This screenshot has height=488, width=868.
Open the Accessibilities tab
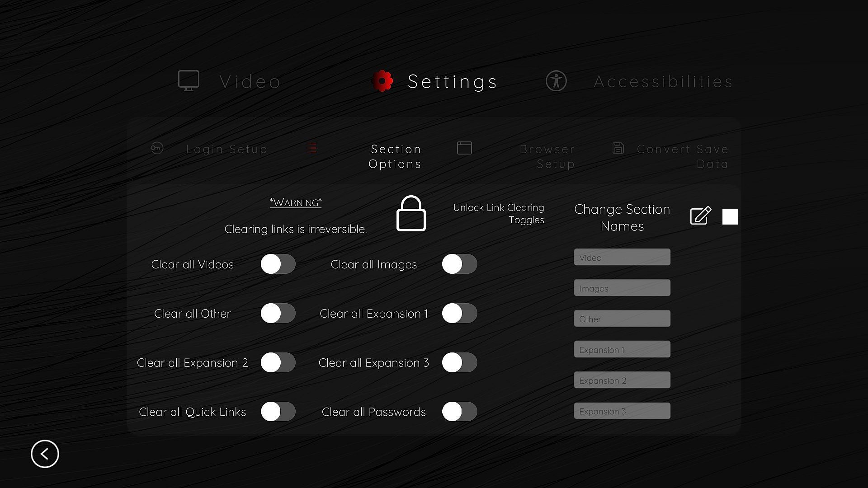[663, 82]
